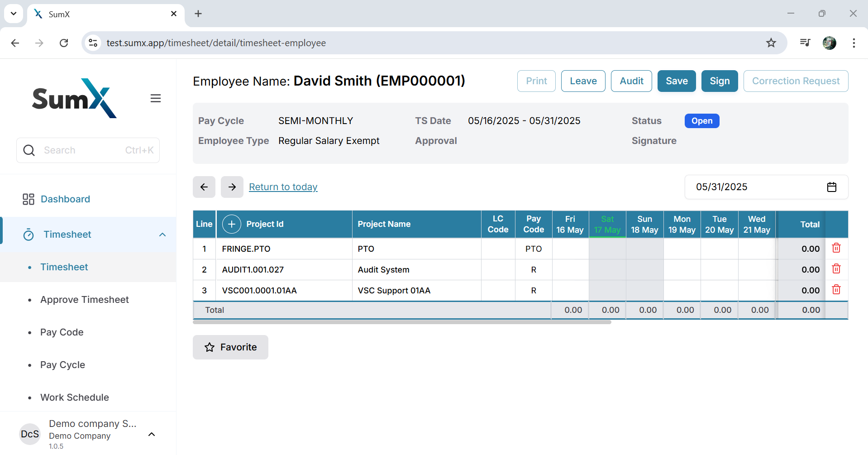868x455 pixels.
Task: Click the VSC Support 01AA project name
Action: click(394, 291)
